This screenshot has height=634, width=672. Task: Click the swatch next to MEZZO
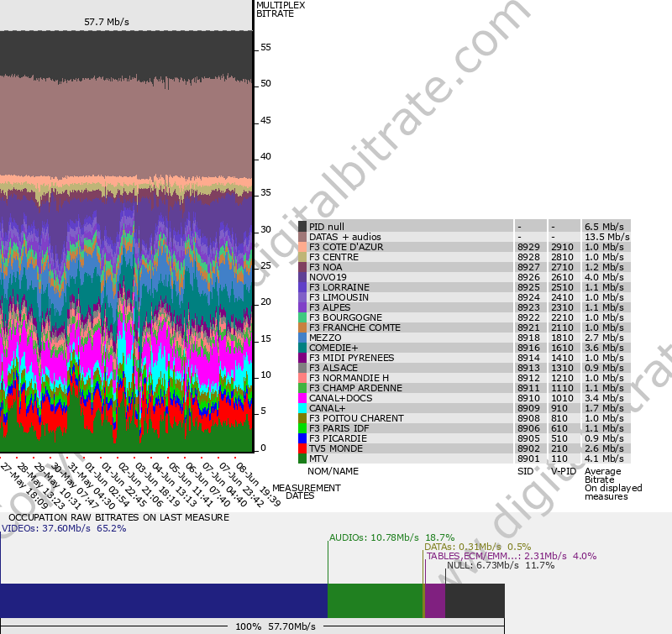tap(302, 337)
